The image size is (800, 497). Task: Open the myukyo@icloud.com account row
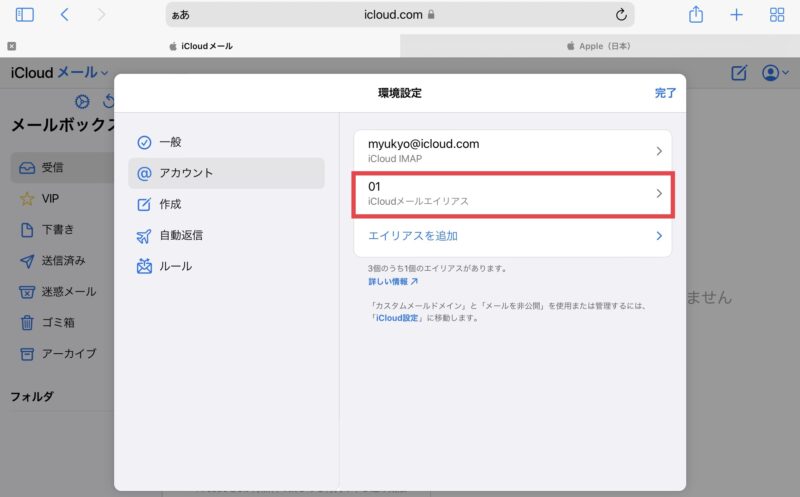click(x=512, y=151)
